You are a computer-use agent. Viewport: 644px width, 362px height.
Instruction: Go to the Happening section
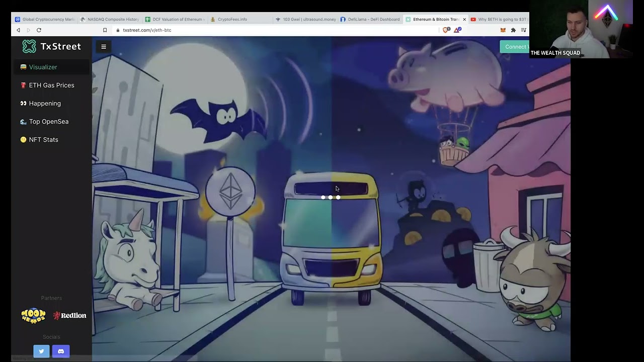51,103
